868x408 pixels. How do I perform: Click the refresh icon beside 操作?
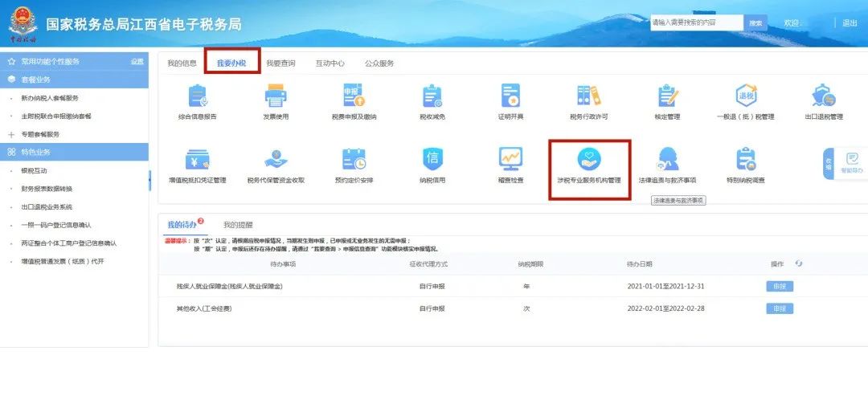tap(798, 263)
